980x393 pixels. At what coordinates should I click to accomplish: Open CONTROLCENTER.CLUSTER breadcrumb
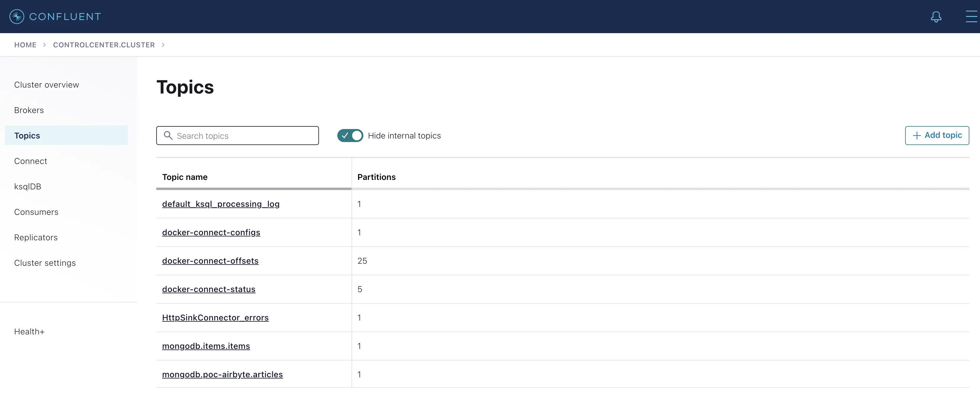[104, 45]
